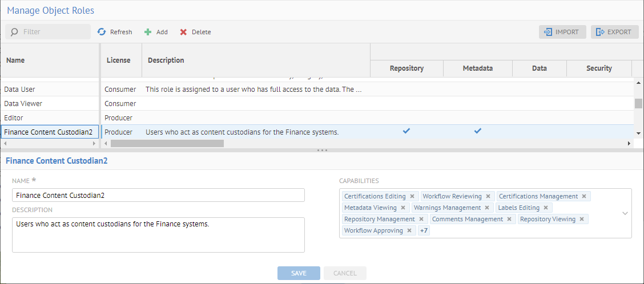Viewport: 644px width, 284px height.
Task: Toggle Metadata checkmark for Finance Content Custodian2
Action: point(477,131)
